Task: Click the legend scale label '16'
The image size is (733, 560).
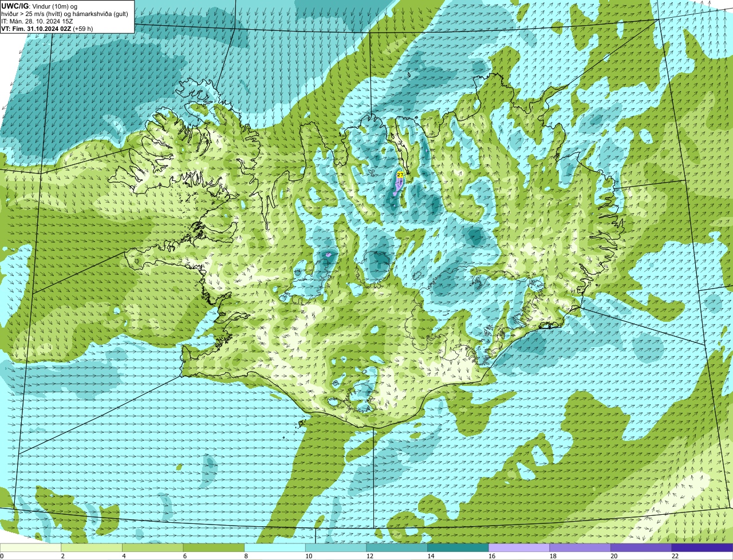Action: pos(492,556)
